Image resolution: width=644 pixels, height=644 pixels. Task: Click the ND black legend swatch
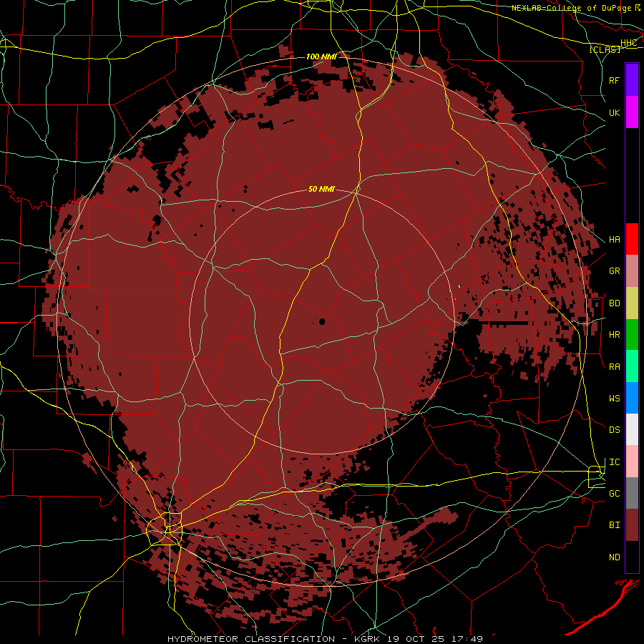632,557
